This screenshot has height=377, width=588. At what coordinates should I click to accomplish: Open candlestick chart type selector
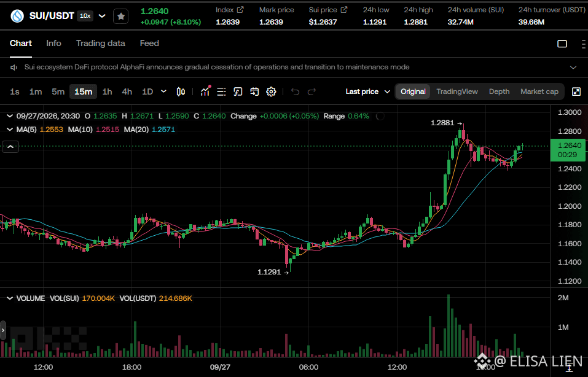tap(181, 92)
